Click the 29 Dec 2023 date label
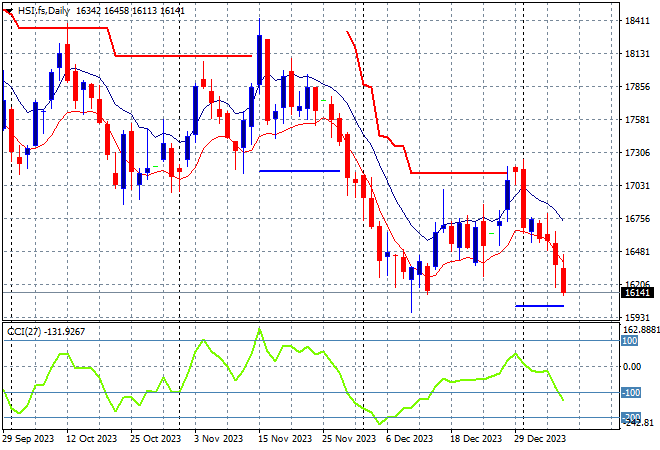 540,439
